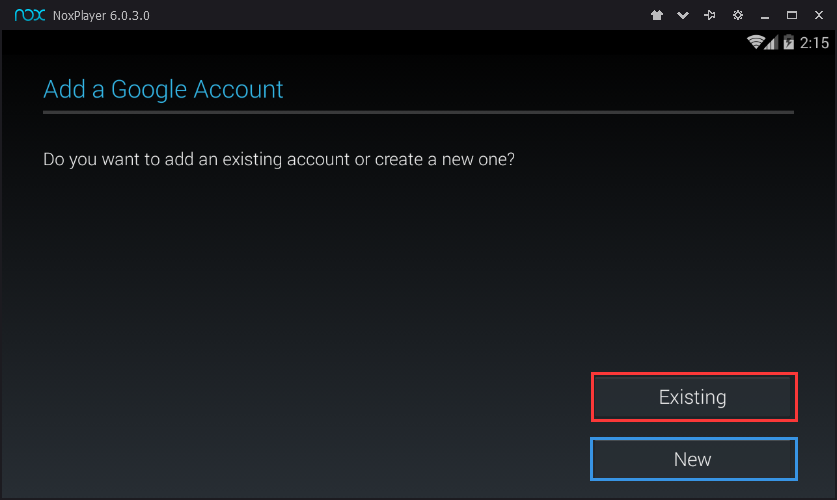Click the 'NoxPlayer 6.0.3.0' title text
837x500 pixels.
click(101, 15)
